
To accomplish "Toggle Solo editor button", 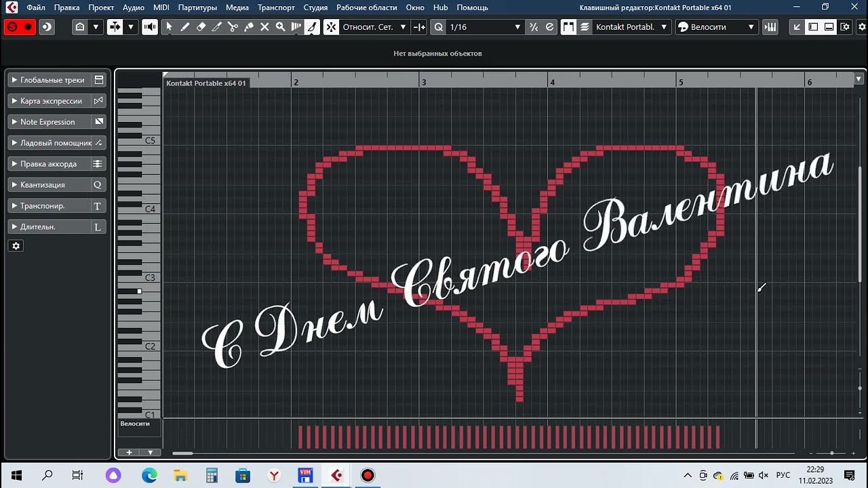I will pyautogui.click(x=12, y=27).
